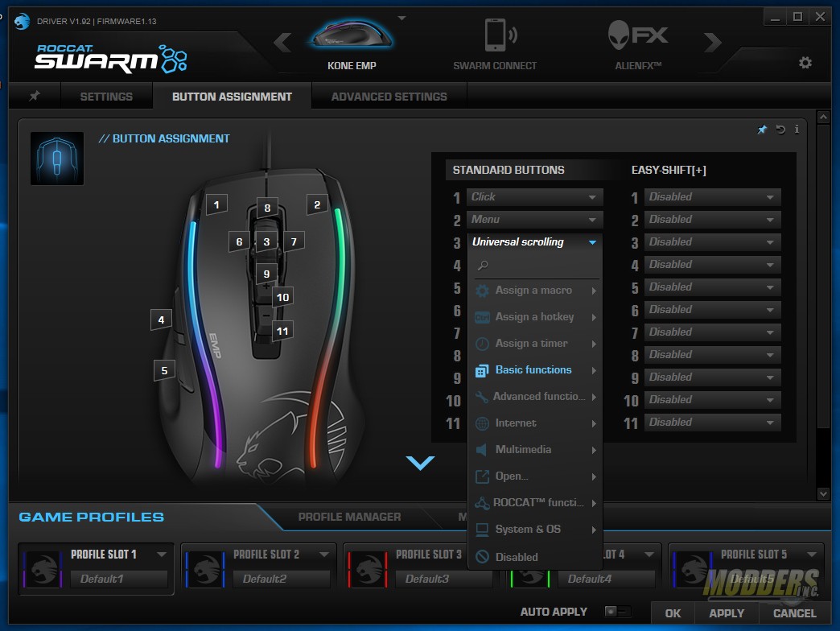Open the Internet submenu
The width and height of the screenshot is (840, 631).
(536, 423)
